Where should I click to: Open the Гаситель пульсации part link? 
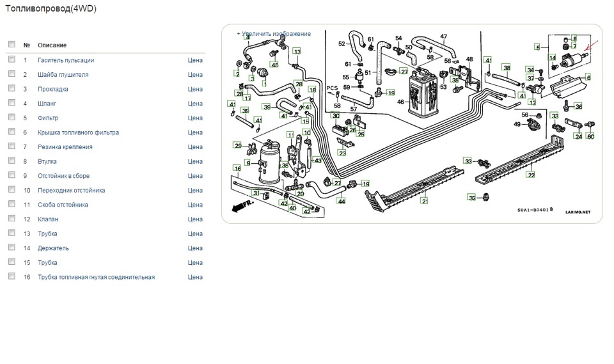pyautogui.click(x=66, y=60)
